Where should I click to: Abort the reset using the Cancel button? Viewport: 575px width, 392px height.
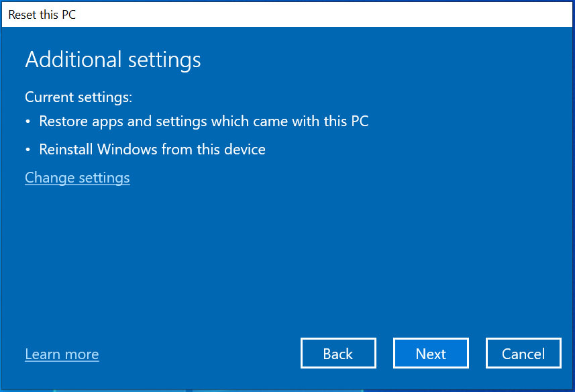(523, 353)
